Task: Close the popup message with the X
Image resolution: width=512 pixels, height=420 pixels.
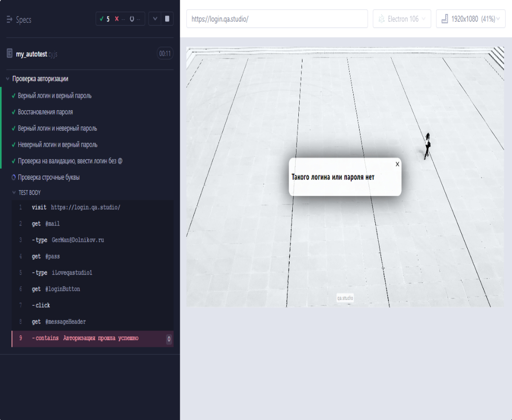Action: pyautogui.click(x=397, y=164)
